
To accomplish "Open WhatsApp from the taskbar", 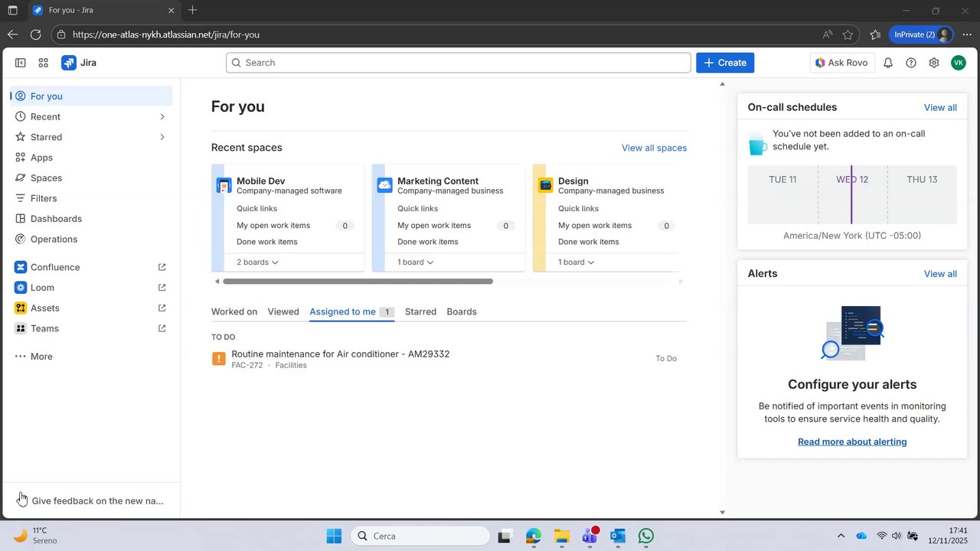I will pyautogui.click(x=646, y=536).
